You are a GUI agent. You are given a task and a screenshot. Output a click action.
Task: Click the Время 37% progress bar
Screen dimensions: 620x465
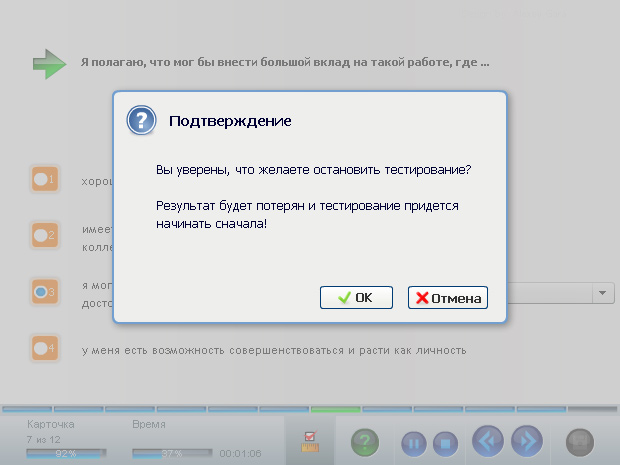[172, 453]
